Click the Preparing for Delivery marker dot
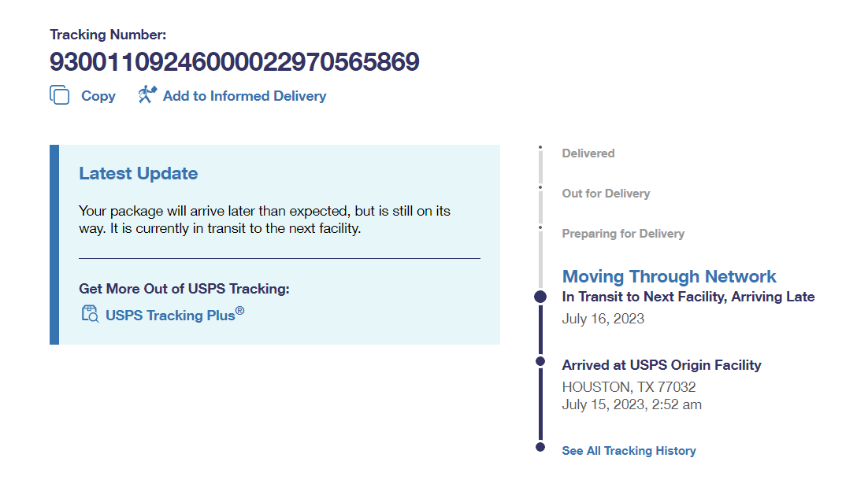This screenshot has width=868, height=480. click(540, 227)
